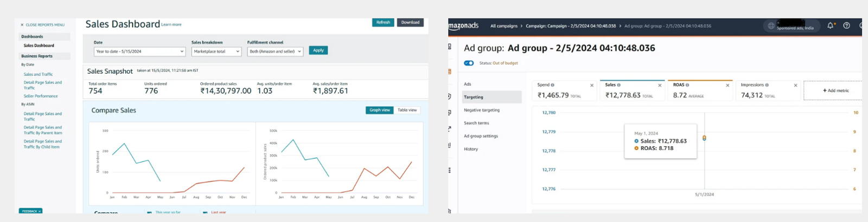Screen dimensions: 868x222
Task: Toggle the ad group status switch
Action: (469, 63)
